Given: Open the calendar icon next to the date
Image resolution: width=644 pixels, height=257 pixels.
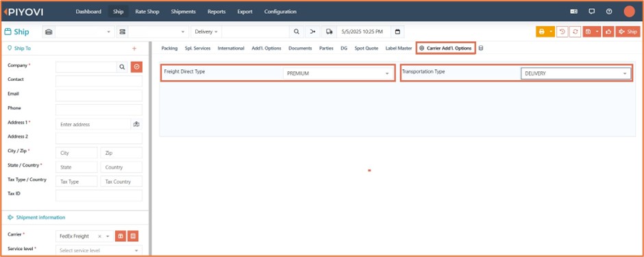Looking at the screenshot, I should (397, 32).
